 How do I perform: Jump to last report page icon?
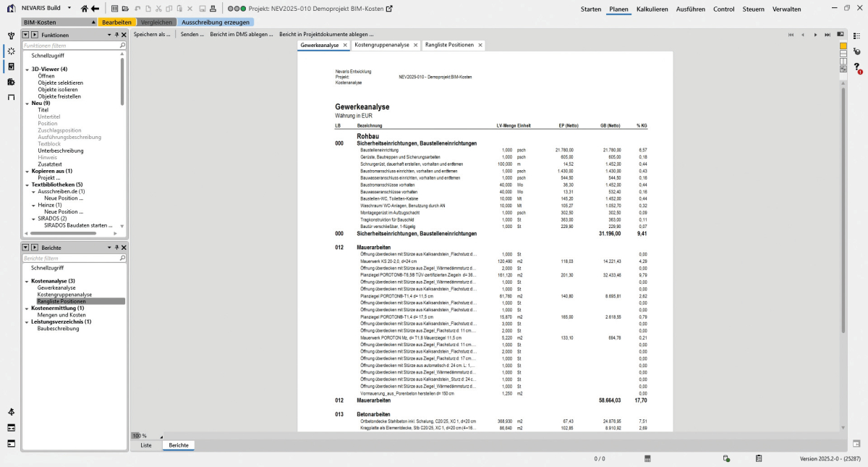828,34
